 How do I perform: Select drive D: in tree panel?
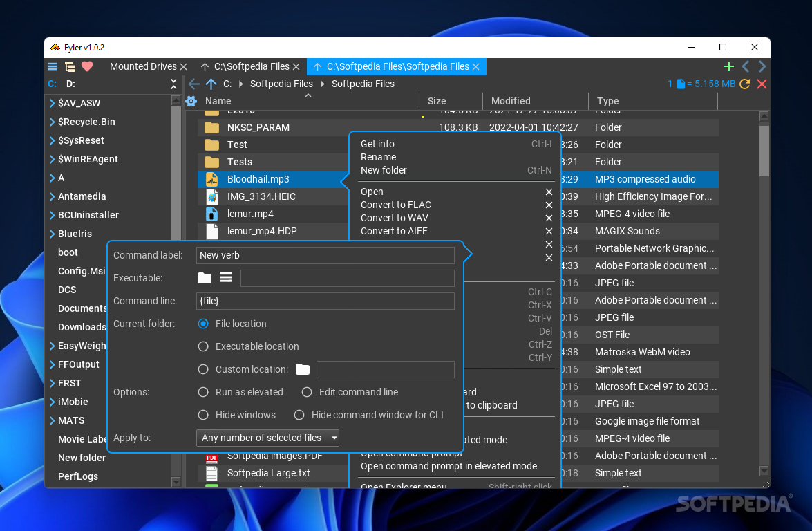coord(70,84)
